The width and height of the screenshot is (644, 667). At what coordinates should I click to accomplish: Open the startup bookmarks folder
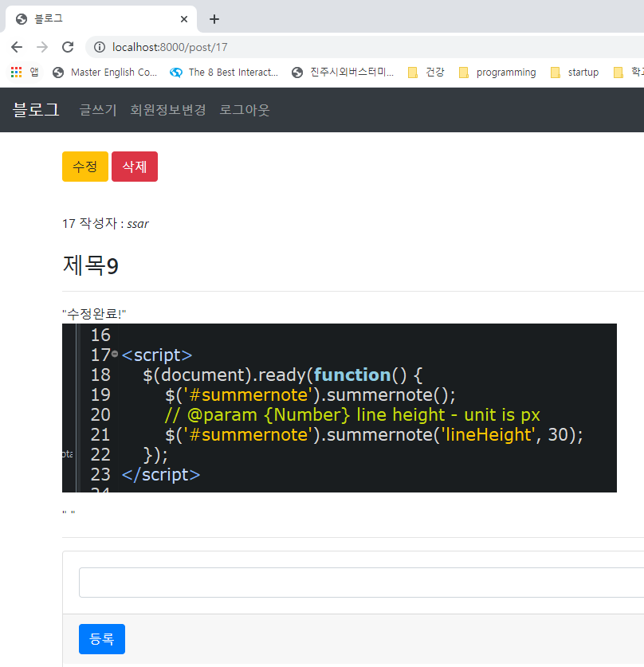click(575, 73)
